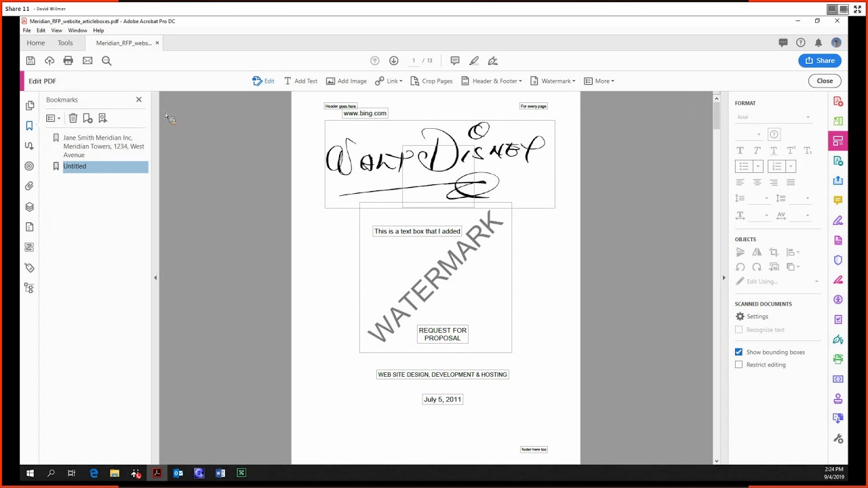The width and height of the screenshot is (868, 488).
Task: Toggle center text alignment
Action: pos(757,182)
